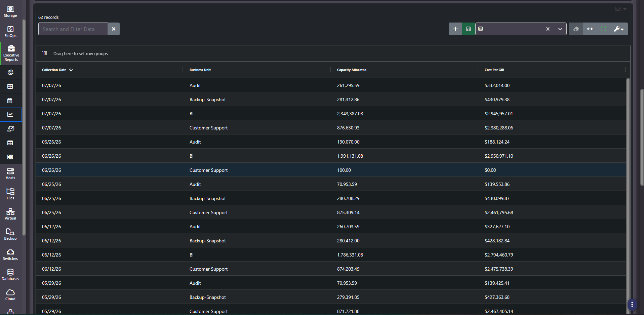644x315 pixels.
Task: Click the row groups list icon
Action: [45, 53]
